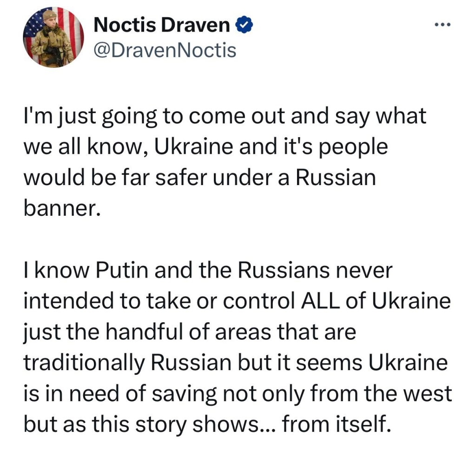Screen dimensions: 476x451
Task: Click the line "just the handful of areas"
Action: pyautogui.click(x=189, y=332)
